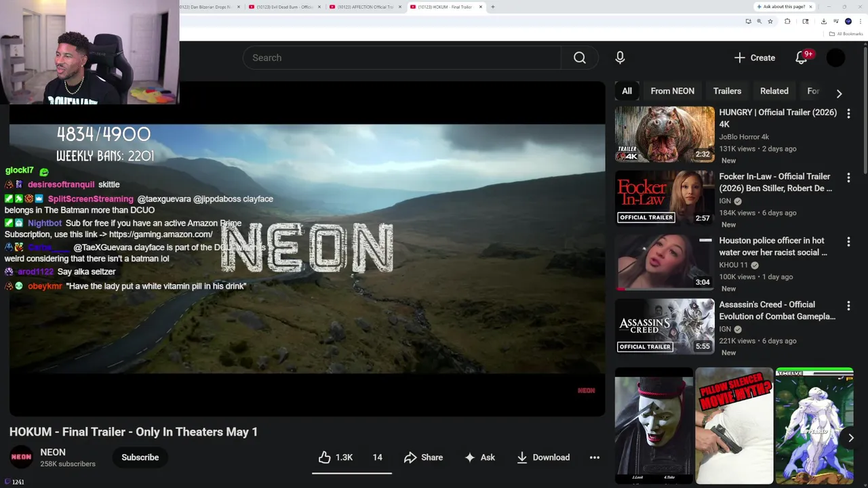Open Assassin's Creed combat gameplay thumbnail
The image size is (868, 488).
point(665,327)
